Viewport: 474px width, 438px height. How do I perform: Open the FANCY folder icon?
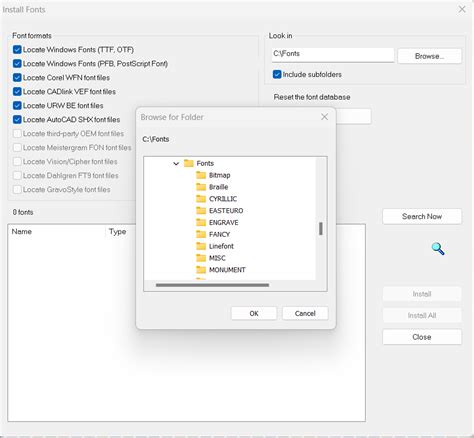pyautogui.click(x=201, y=234)
